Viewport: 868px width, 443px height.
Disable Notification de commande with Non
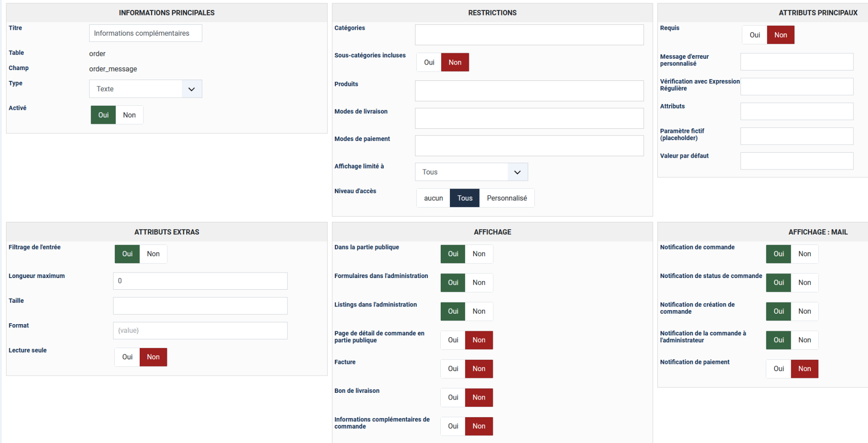tap(804, 254)
